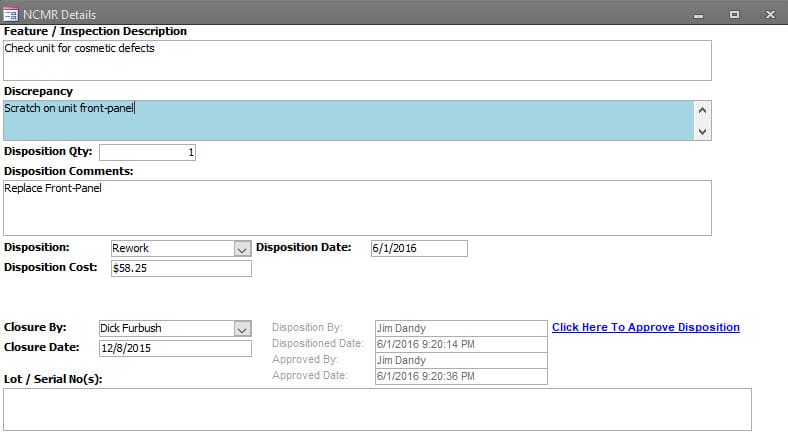The width and height of the screenshot is (788, 441).
Task: Click inside the Disposition Comments box
Action: 357,208
